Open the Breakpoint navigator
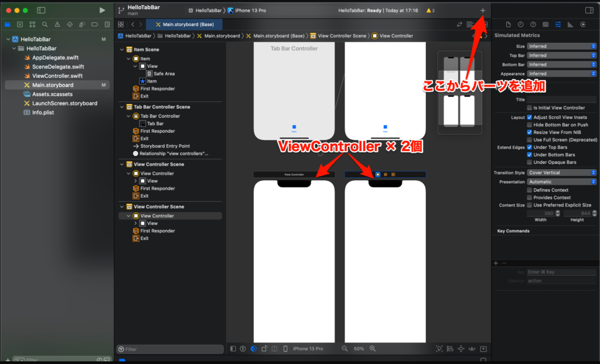Screen dimensions: 600x364 95,25
